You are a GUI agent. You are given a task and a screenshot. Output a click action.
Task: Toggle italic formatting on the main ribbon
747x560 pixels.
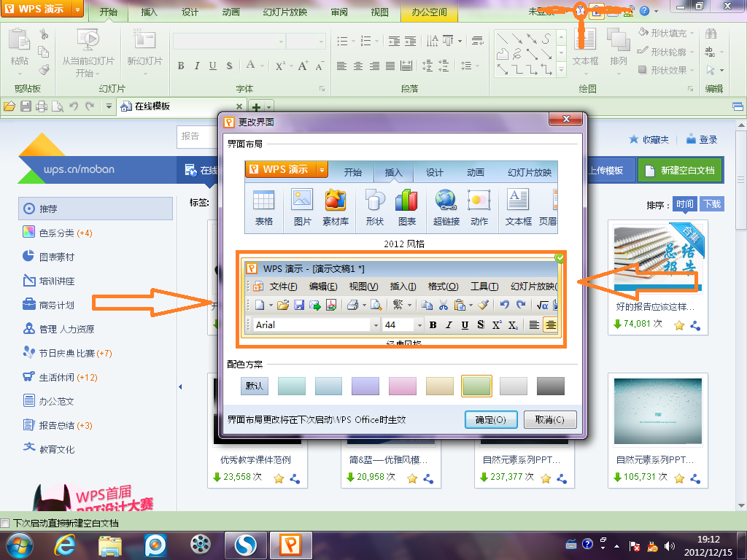click(196, 66)
